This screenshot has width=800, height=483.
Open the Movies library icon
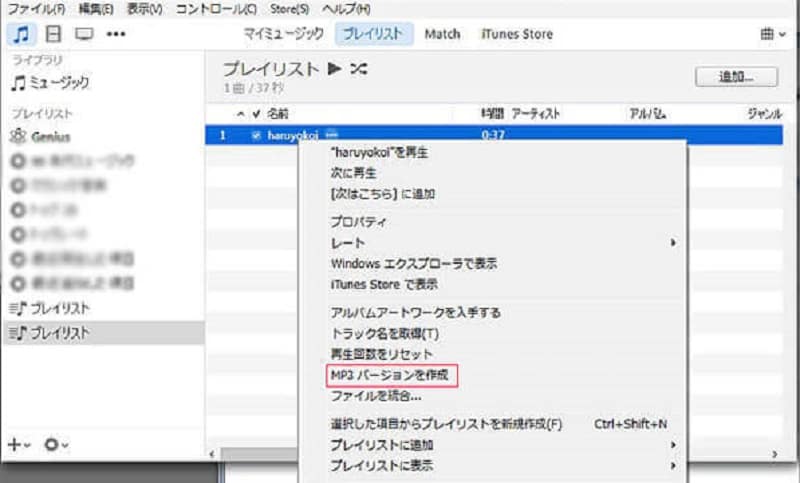coord(53,34)
